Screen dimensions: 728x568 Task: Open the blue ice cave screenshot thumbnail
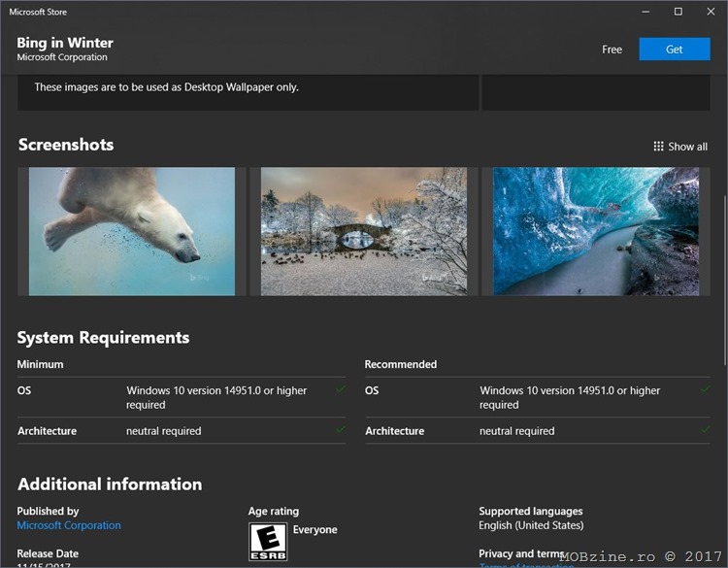click(596, 231)
